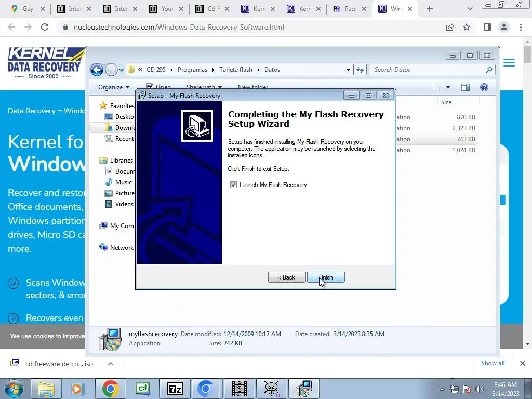The image size is (532, 399).
Task: Open 7-Zip from the taskbar
Action: pyautogui.click(x=175, y=389)
